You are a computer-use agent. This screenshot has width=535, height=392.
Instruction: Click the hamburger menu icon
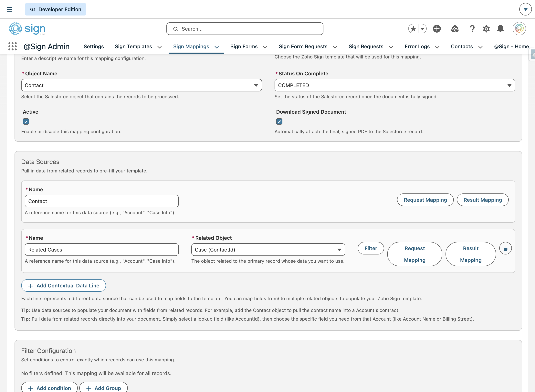click(x=9, y=9)
